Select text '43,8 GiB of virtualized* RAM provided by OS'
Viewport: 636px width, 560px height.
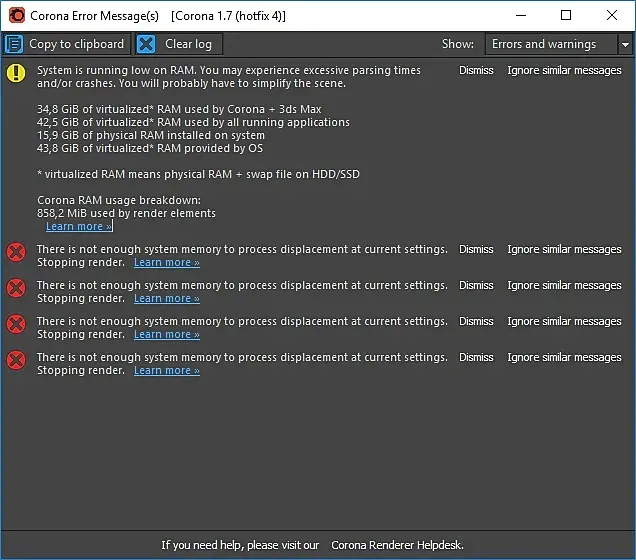click(x=150, y=148)
